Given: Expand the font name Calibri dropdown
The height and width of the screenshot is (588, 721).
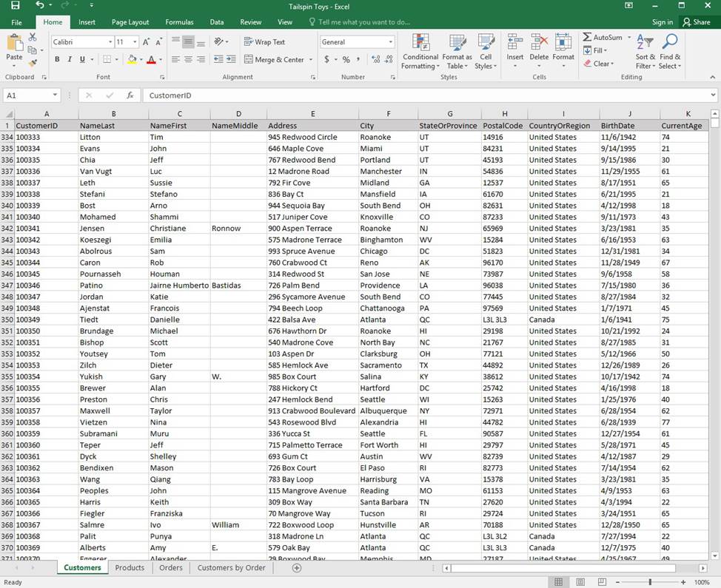Looking at the screenshot, I should pyautogui.click(x=111, y=42).
